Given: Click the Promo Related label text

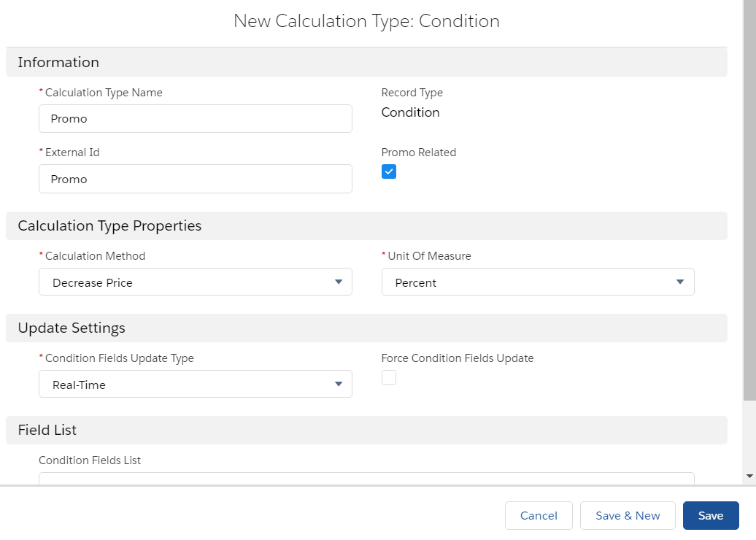Looking at the screenshot, I should (x=418, y=153).
